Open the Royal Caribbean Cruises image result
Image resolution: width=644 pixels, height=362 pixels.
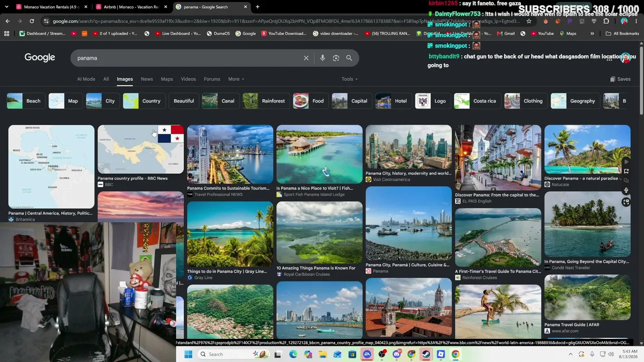319,233
